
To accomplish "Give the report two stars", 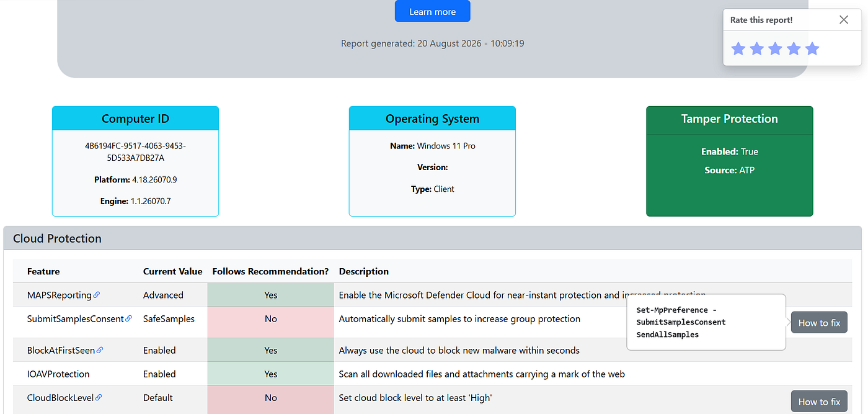I will click(x=756, y=48).
